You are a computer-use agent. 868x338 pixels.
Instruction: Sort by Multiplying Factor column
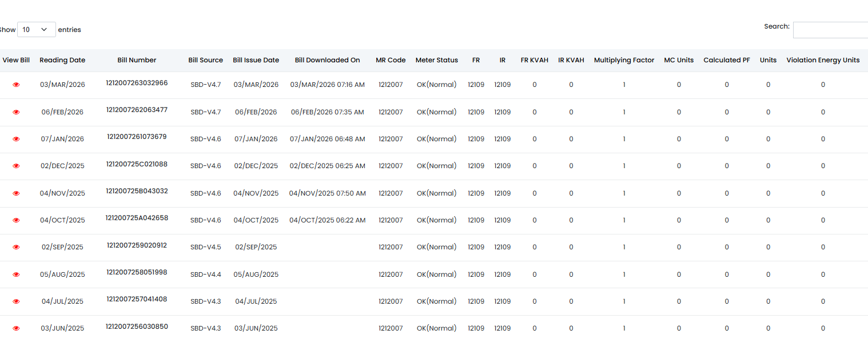(x=624, y=60)
